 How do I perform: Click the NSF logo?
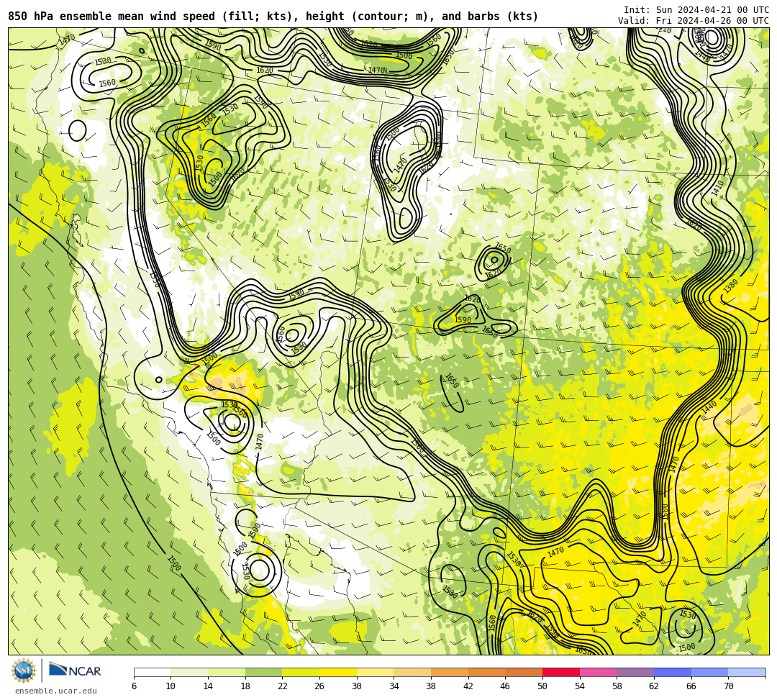[x=23, y=671]
